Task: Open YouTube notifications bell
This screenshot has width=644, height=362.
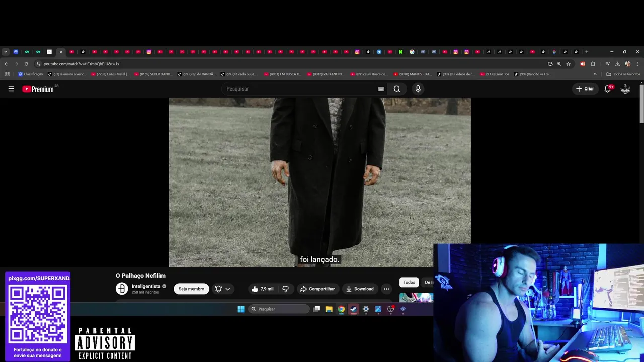Action: (608, 89)
